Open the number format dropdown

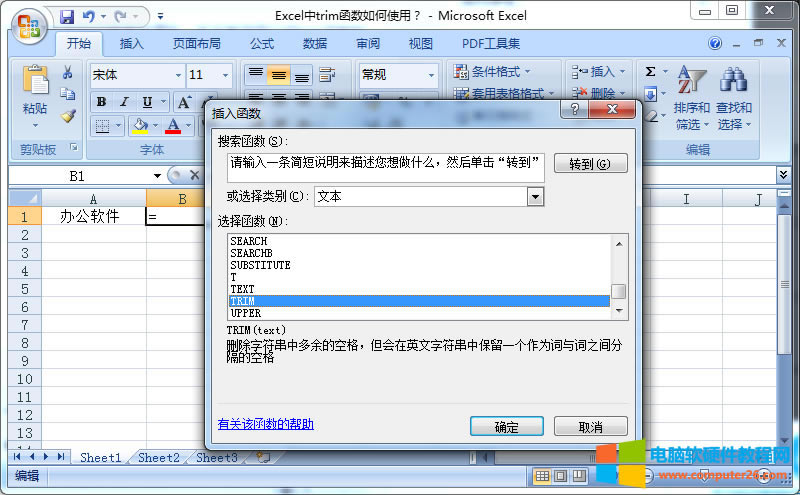coord(431,75)
